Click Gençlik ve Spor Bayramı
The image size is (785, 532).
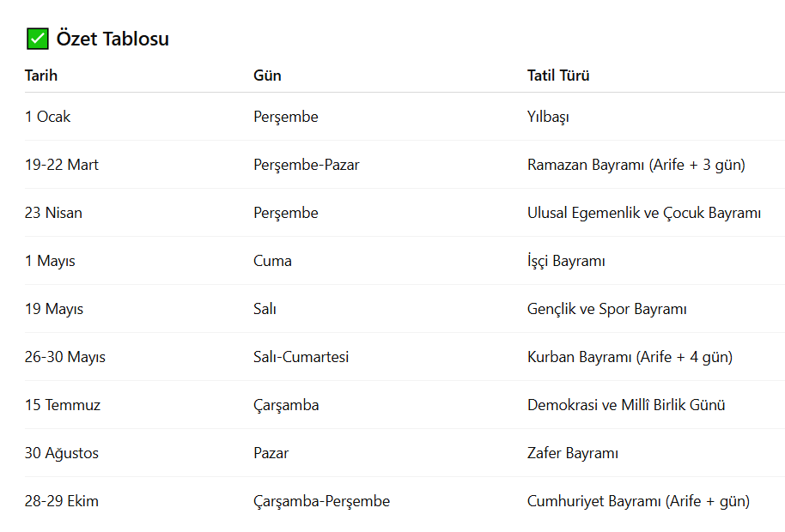click(606, 309)
